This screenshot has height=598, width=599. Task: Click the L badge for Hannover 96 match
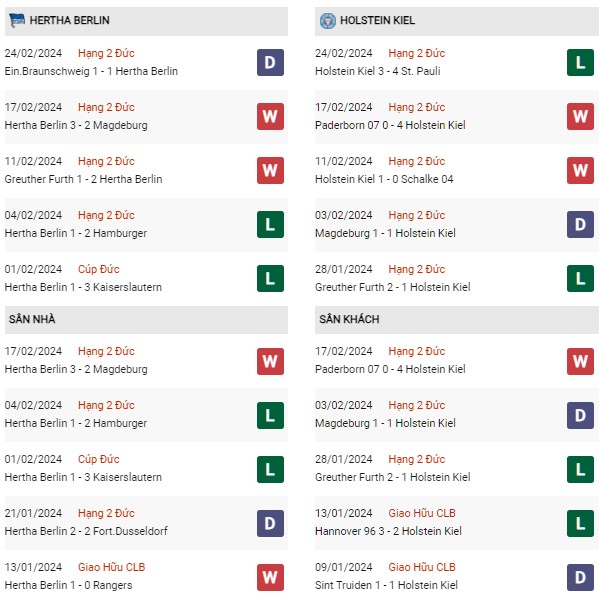pyautogui.click(x=580, y=523)
